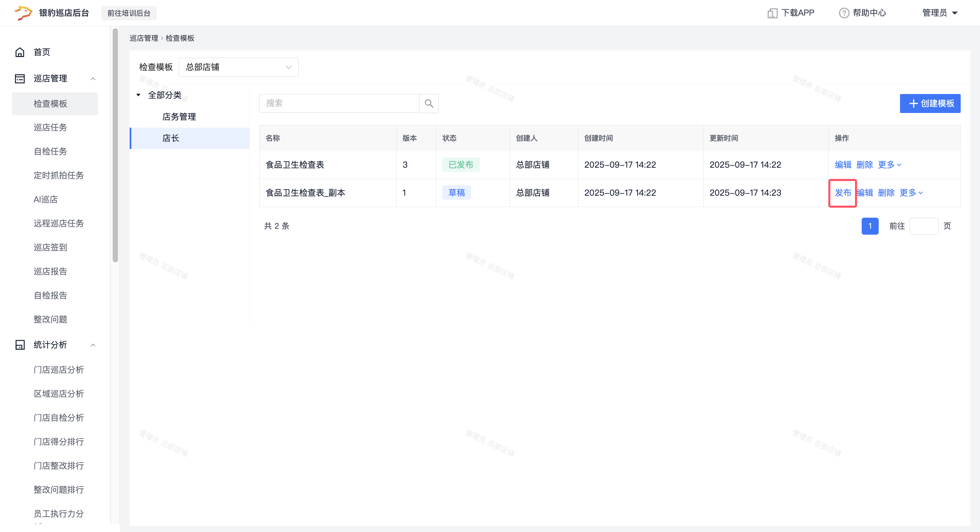The width and height of the screenshot is (980, 532).
Task: Click the 银豹巡店后台 logo
Action: [23, 13]
